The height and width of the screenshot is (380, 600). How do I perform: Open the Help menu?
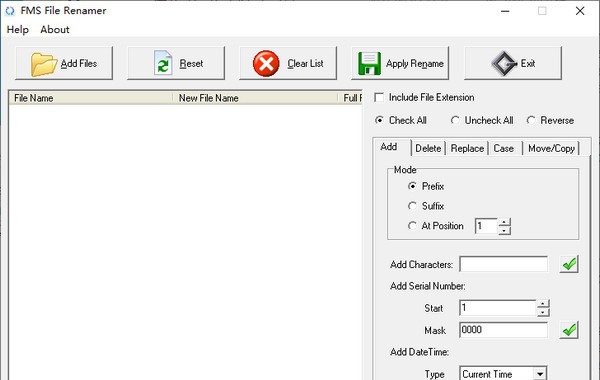coord(18,29)
